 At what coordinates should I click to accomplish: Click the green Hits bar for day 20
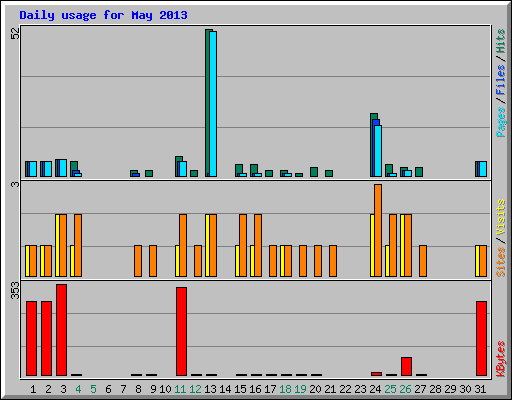tap(314, 172)
